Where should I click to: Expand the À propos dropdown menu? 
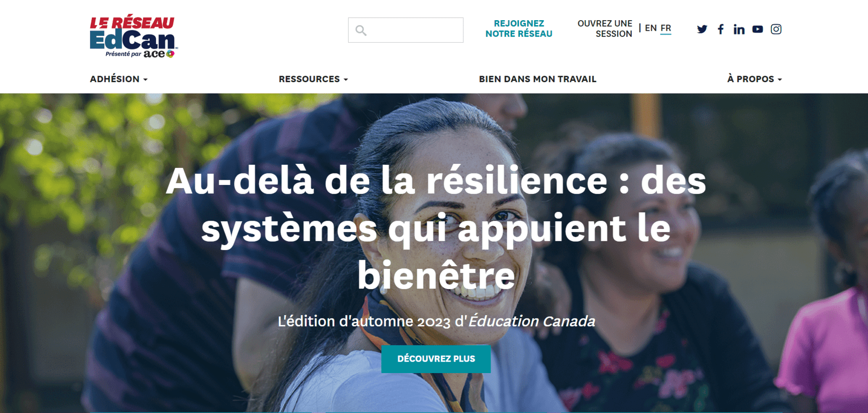(x=754, y=79)
